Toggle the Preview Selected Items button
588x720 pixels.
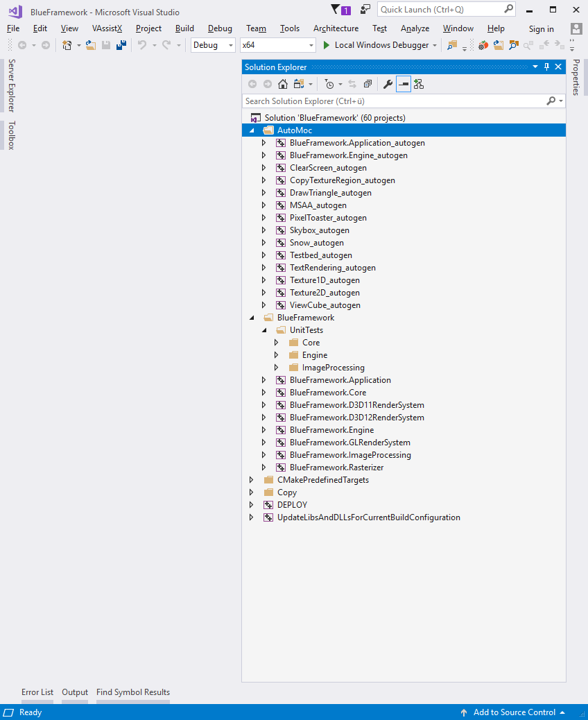(404, 84)
